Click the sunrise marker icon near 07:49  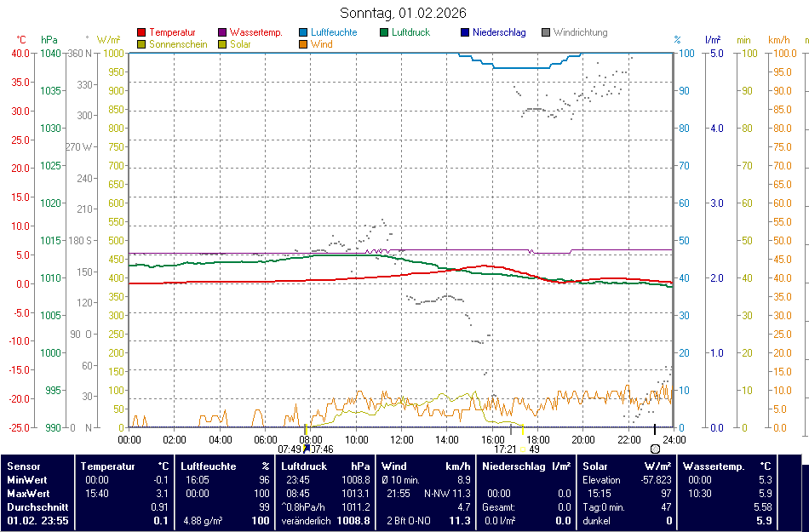306,449
